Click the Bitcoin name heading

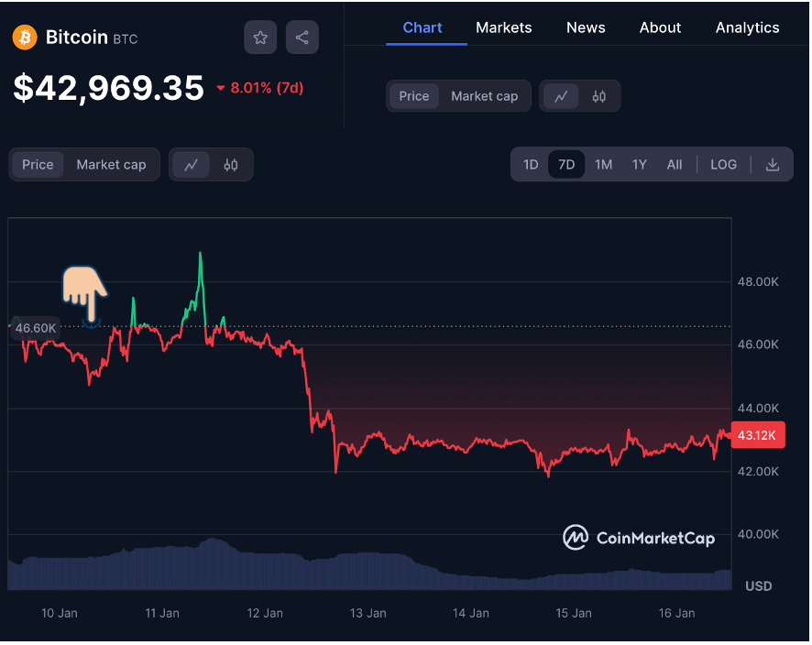click(77, 38)
